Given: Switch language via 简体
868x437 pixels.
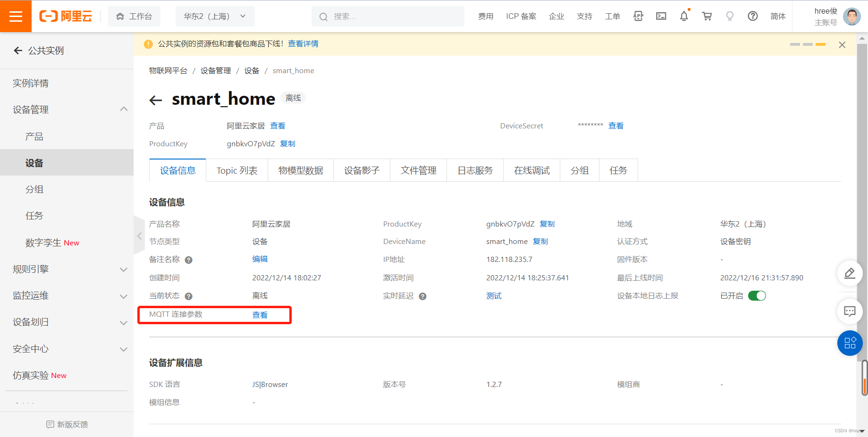Looking at the screenshot, I should [778, 17].
